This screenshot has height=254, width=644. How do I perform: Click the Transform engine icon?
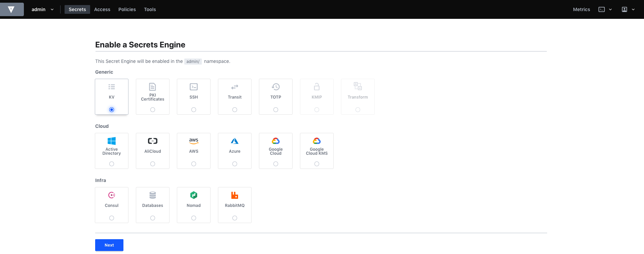click(x=358, y=86)
